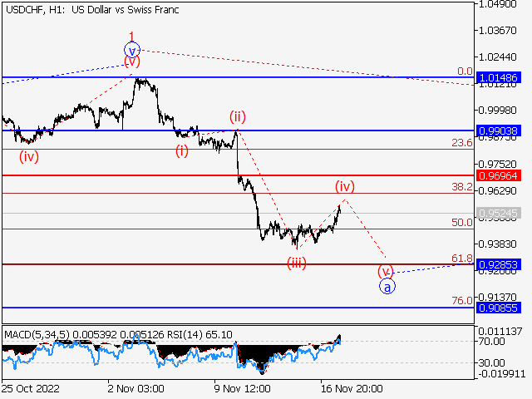Click the red (iv) label left of wave (i)
The width and height of the screenshot is (532, 399).
(29, 157)
